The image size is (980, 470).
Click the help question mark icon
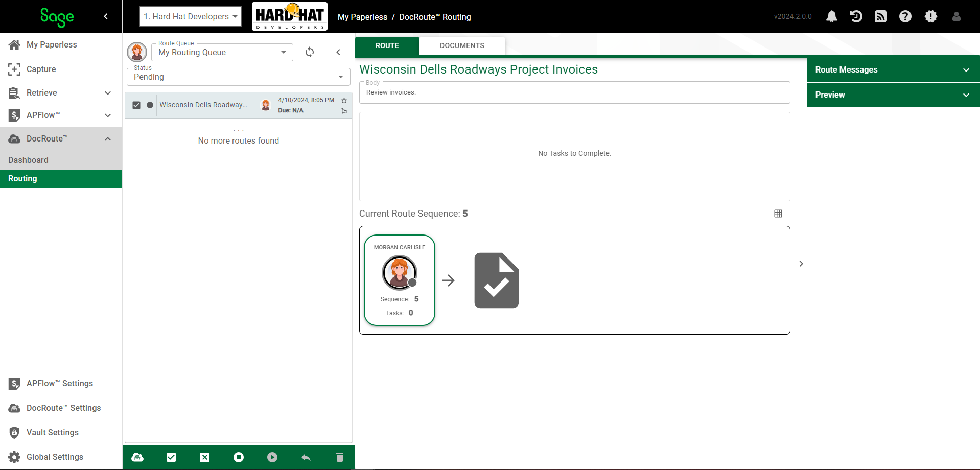pos(905,16)
